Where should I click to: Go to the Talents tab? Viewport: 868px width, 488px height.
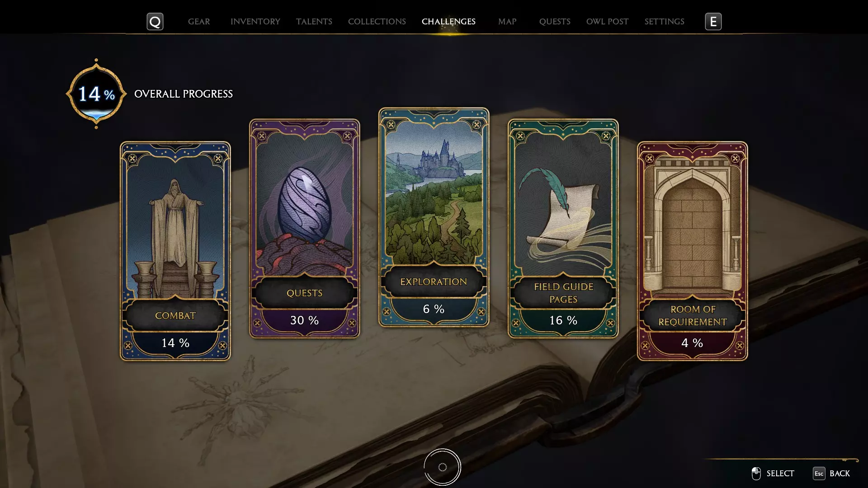[314, 22]
